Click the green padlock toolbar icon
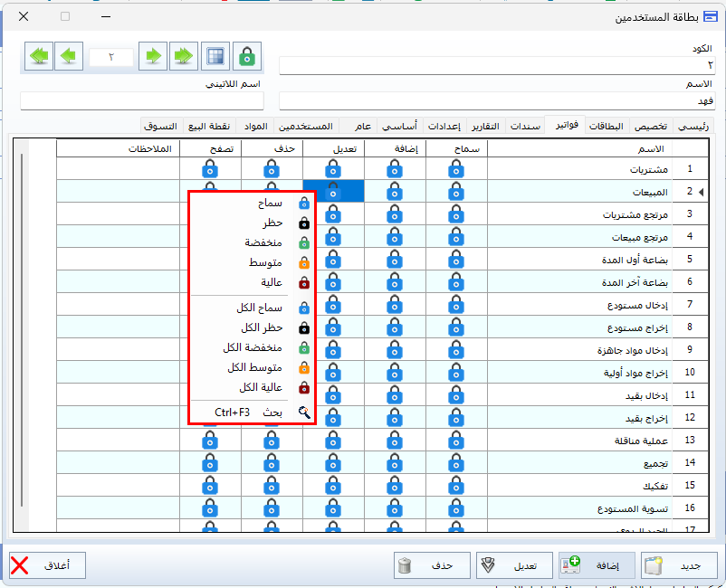This screenshot has width=726, height=588. click(x=246, y=56)
